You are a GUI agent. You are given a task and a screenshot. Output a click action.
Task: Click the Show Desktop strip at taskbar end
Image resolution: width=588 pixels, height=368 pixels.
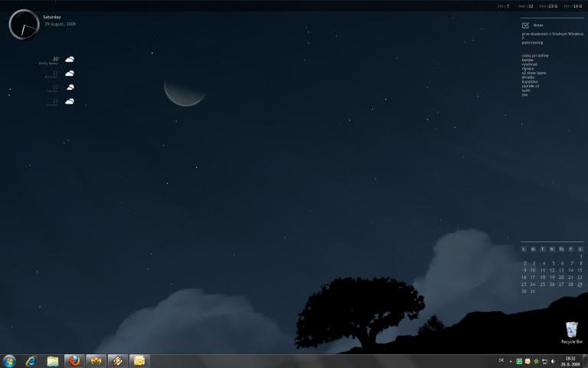[586, 361]
